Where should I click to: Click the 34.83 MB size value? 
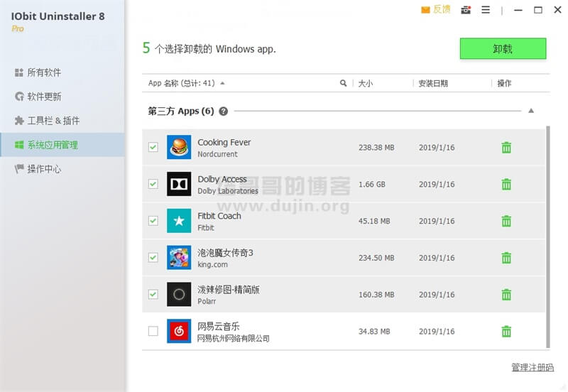pyautogui.click(x=374, y=332)
